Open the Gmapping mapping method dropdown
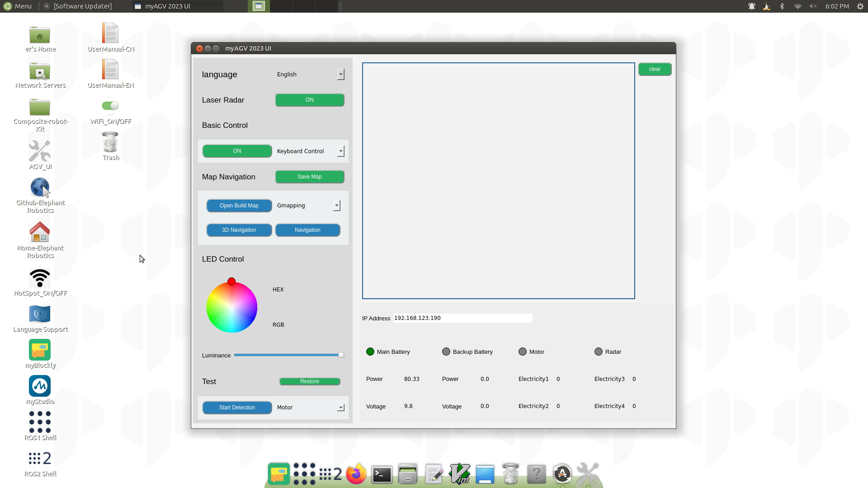Image resolution: width=868 pixels, height=488 pixels. click(x=336, y=205)
